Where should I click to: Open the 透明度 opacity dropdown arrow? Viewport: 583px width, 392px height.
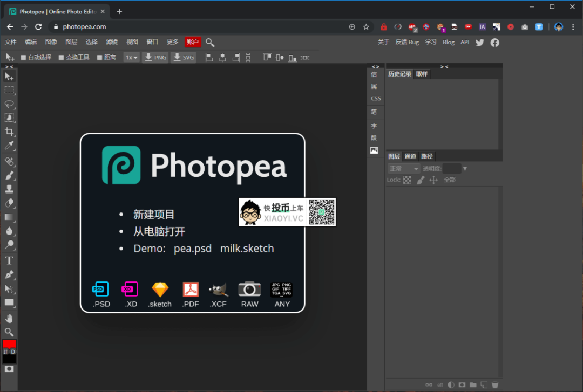pos(465,168)
